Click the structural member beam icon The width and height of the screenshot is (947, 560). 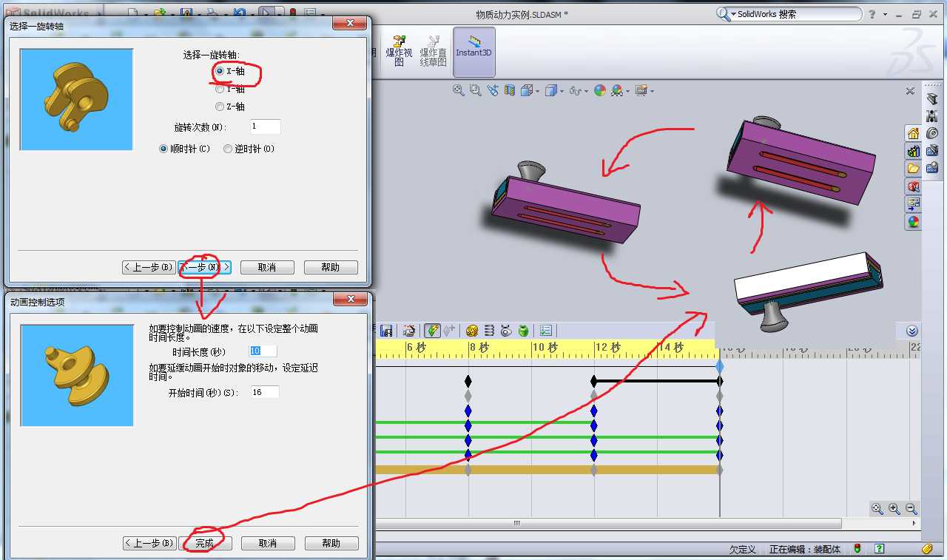point(932,99)
